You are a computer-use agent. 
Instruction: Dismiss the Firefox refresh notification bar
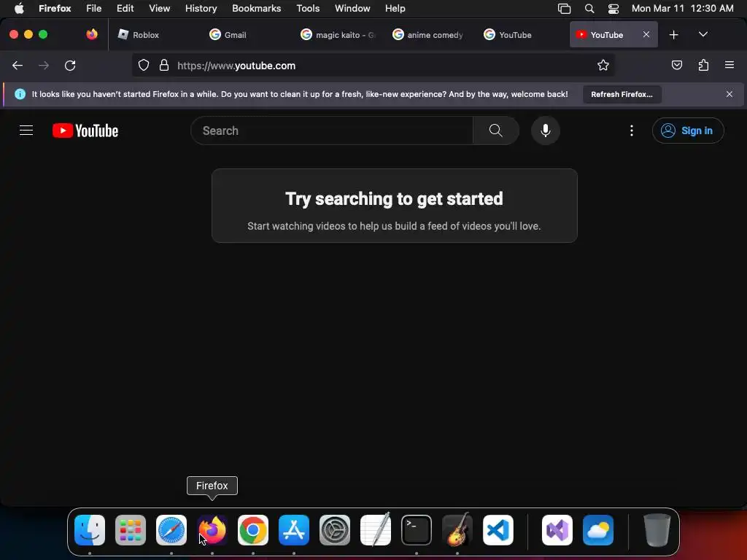coord(729,94)
